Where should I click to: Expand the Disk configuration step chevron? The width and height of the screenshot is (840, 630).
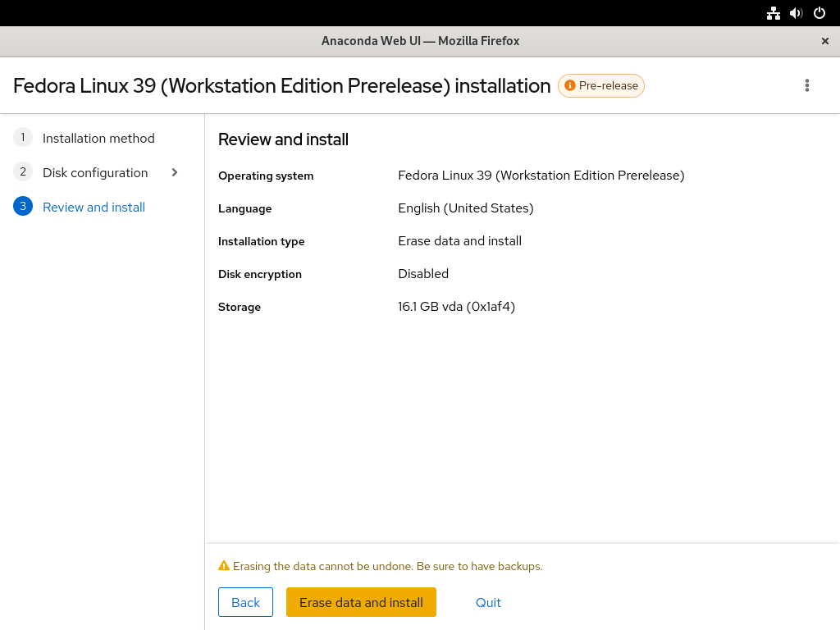point(174,172)
